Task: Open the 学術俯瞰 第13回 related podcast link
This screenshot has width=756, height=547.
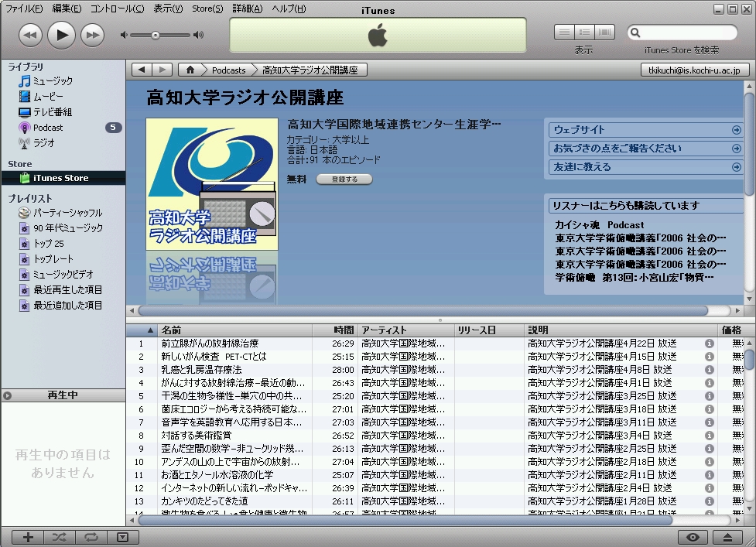Action: tap(635, 278)
